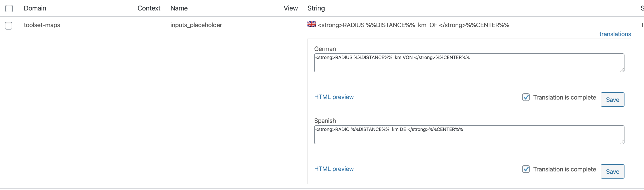Click into the German translation textarea
The image size is (644, 190).
pyautogui.click(x=469, y=63)
